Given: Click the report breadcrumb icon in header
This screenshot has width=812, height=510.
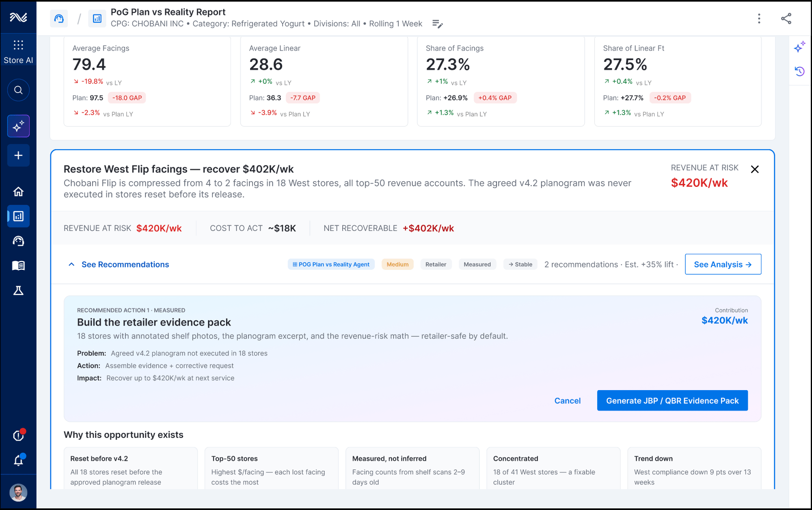Looking at the screenshot, I should 97,18.
